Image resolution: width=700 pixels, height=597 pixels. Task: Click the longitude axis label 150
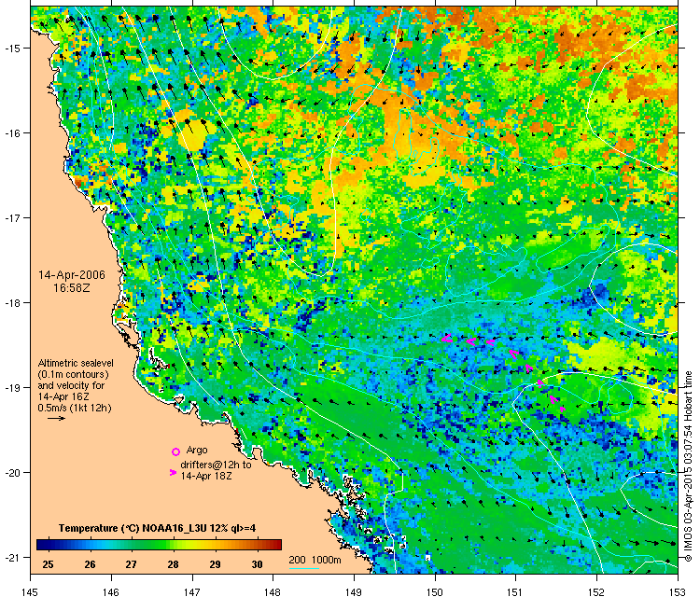point(435,591)
